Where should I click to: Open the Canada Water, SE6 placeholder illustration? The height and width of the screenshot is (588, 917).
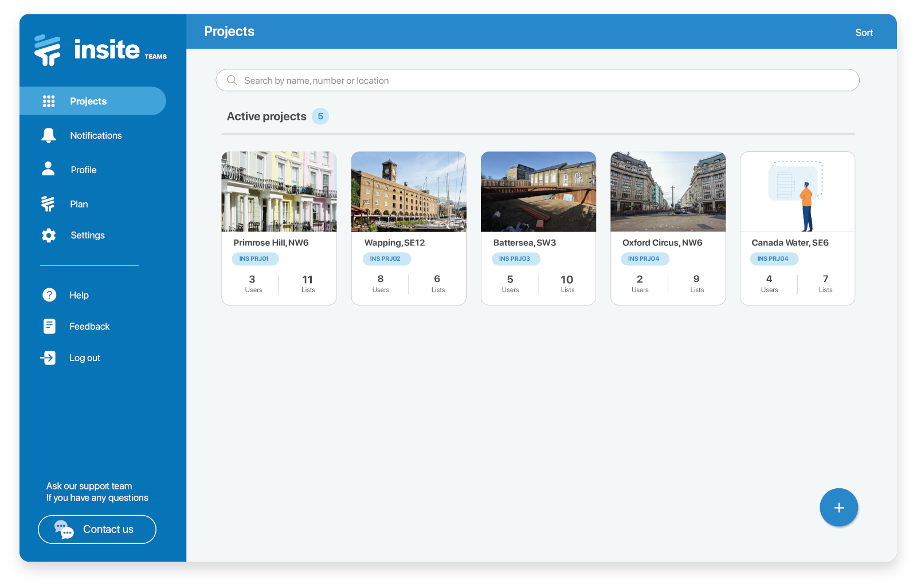pyautogui.click(x=797, y=192)
